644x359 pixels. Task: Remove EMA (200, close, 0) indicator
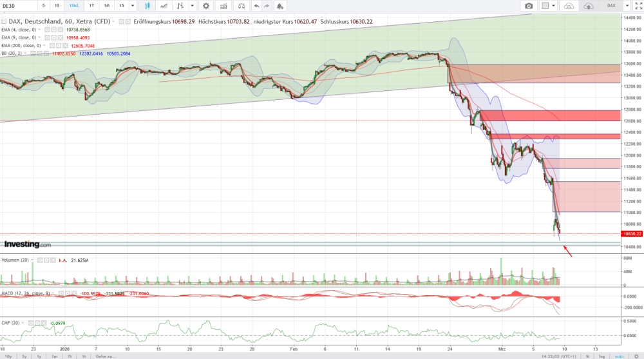65,46
